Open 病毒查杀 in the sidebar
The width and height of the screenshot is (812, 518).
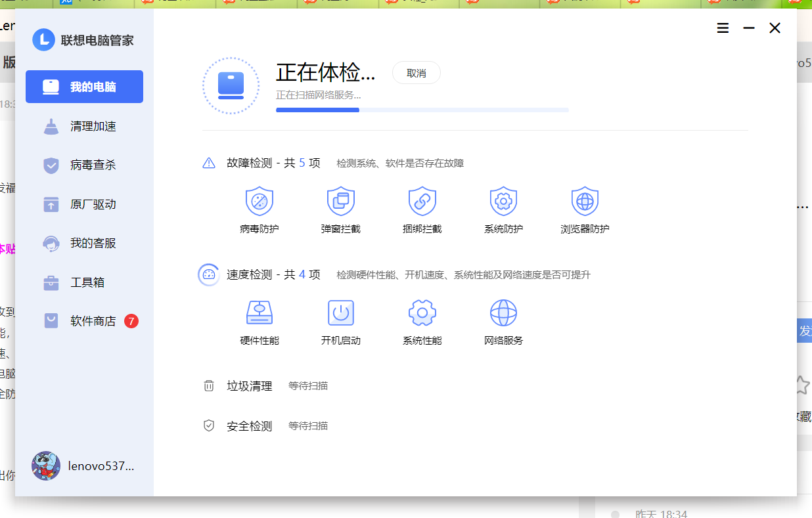pos(84,165)
